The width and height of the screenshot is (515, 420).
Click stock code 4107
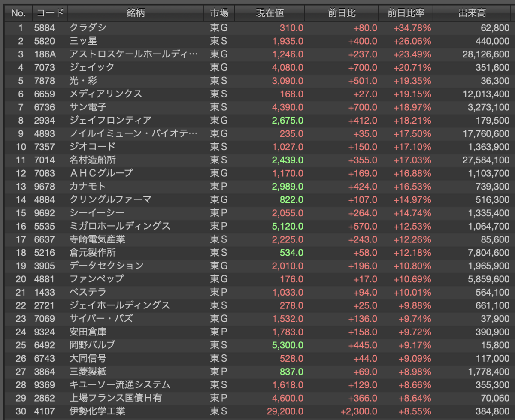click(x=44, y=411)
